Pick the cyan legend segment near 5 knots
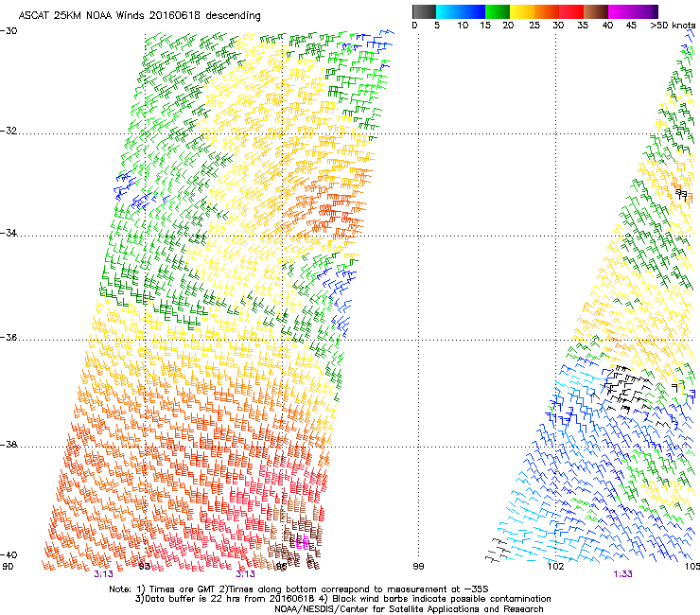Image resolution: width=700 pixels, height=615 pixels. click(x=447, y=11)
